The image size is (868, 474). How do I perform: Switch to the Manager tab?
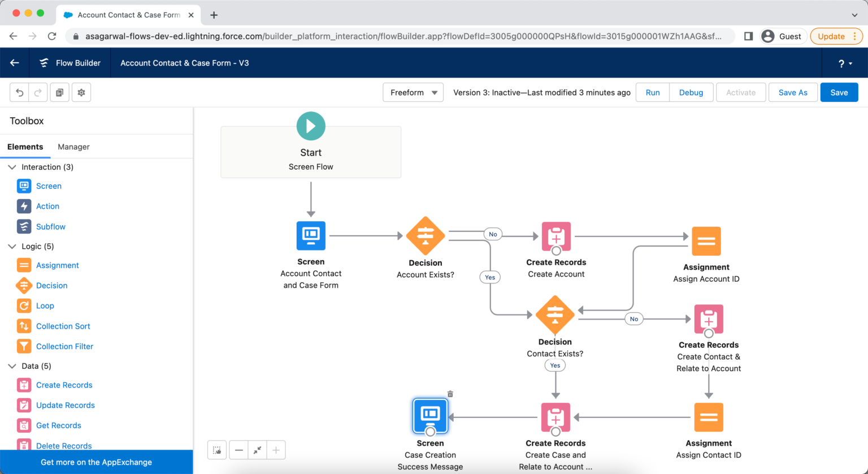pyautogui.click(x=73, y=146)
